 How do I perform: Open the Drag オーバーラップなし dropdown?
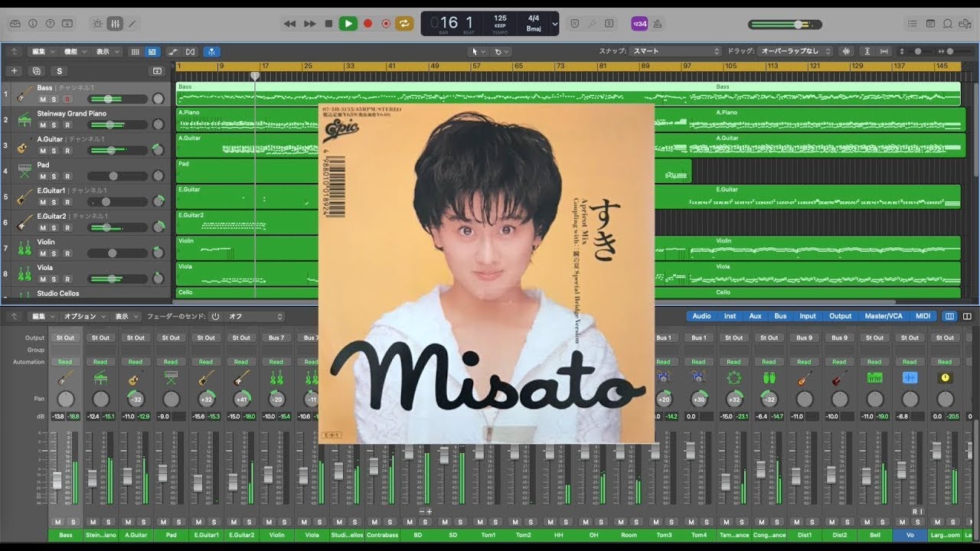pyautogui.click(x=795, y=51)
